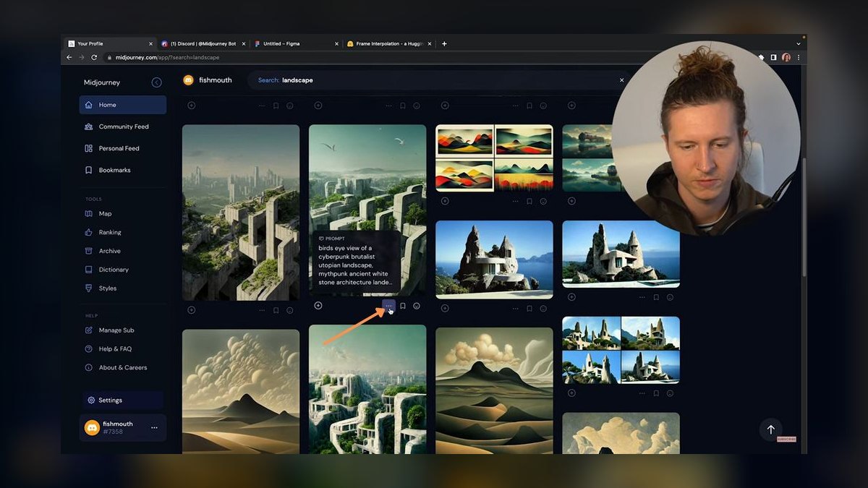The width and height of the screenshot is (868, 488).
Task: Click the Ranking thumbs-up icon
Action: tap(88, 232)
